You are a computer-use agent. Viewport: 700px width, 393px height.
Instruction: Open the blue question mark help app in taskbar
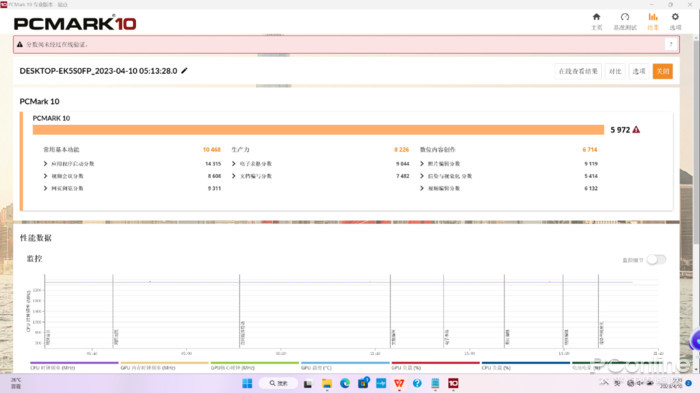pos(417,383)
